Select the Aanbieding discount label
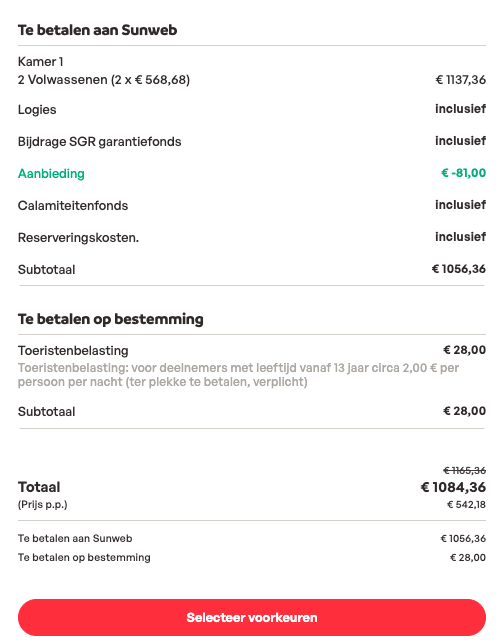The width and height of the screenshot is (504, 643). click(x=51, y=173)
